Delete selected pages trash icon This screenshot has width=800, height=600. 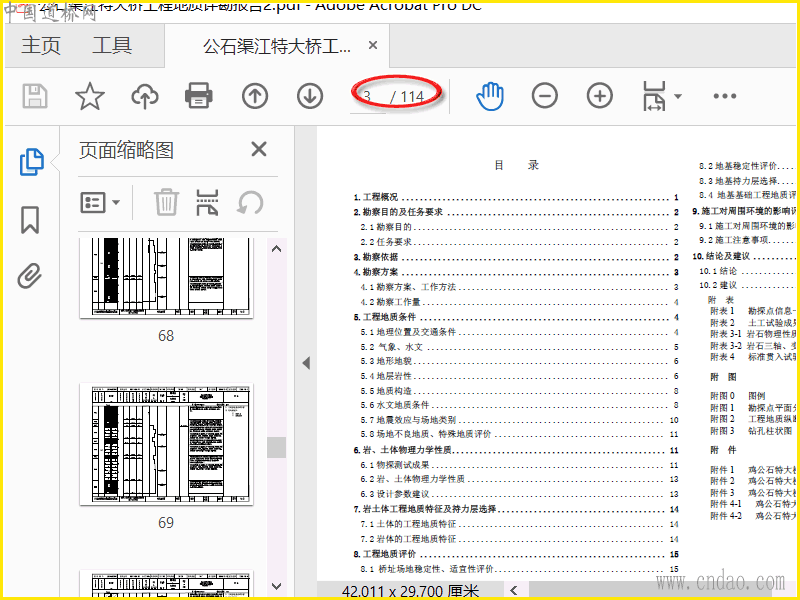(166, 202)
